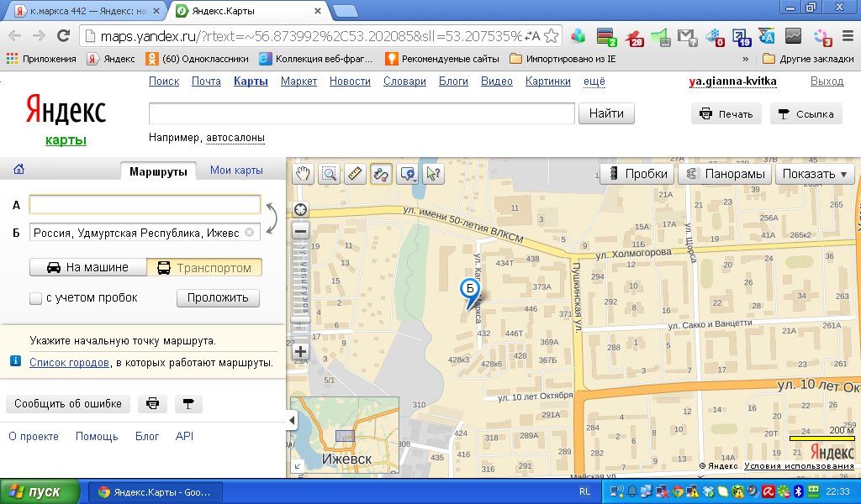Zoom out with the map minus button
Screen dimensions: 861x504
[x=300, y=231]
